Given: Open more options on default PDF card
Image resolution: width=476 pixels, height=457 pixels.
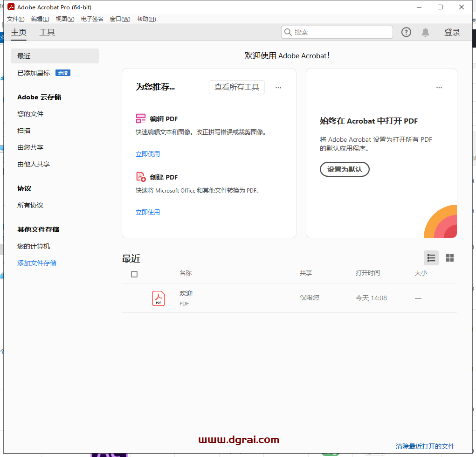Looking at the screenshot, I should pos(439,88).
